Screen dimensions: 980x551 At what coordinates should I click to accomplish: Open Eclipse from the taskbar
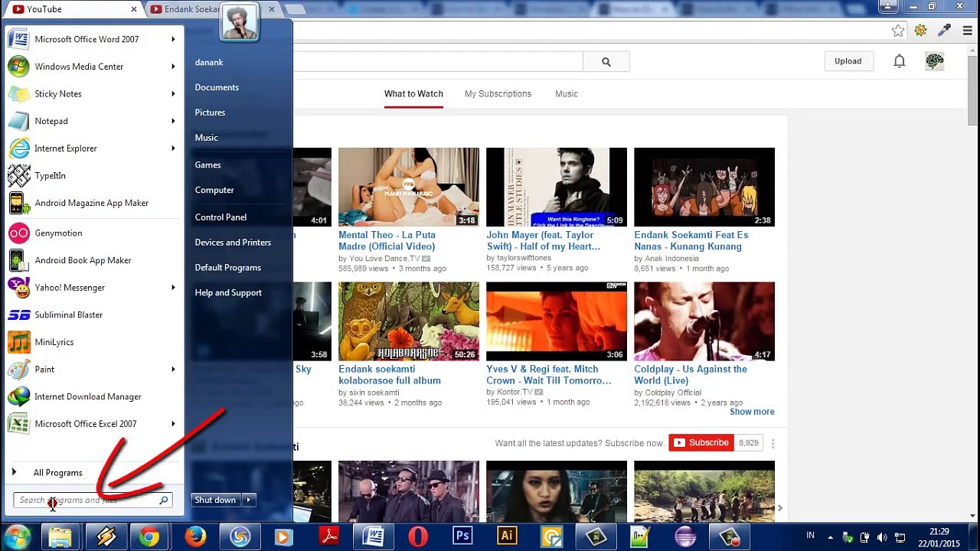pyautogui.click(x=685, y=536)
